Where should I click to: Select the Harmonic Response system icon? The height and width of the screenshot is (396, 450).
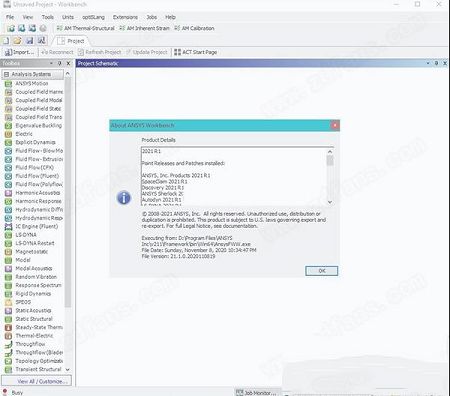click(x=8, y=201)
